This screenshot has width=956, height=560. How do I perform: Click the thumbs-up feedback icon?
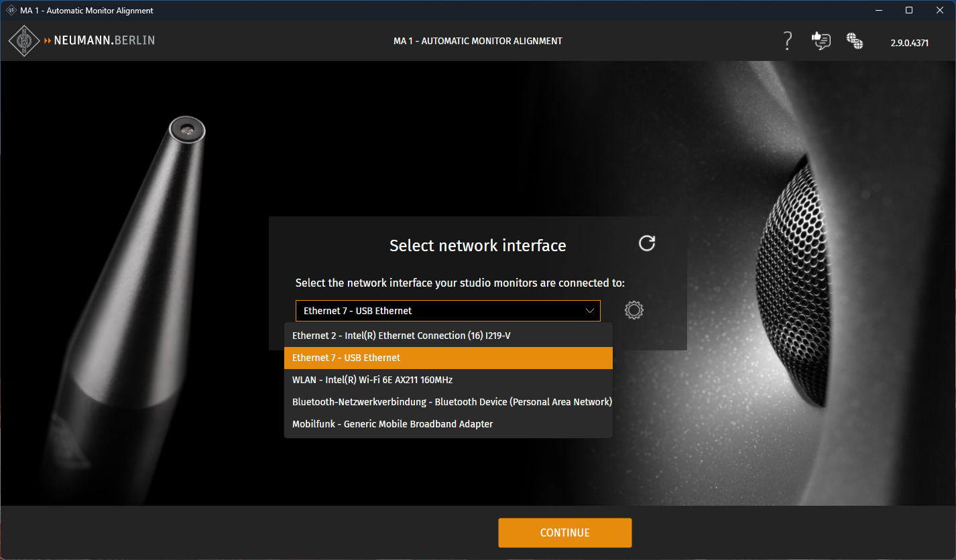821,41
